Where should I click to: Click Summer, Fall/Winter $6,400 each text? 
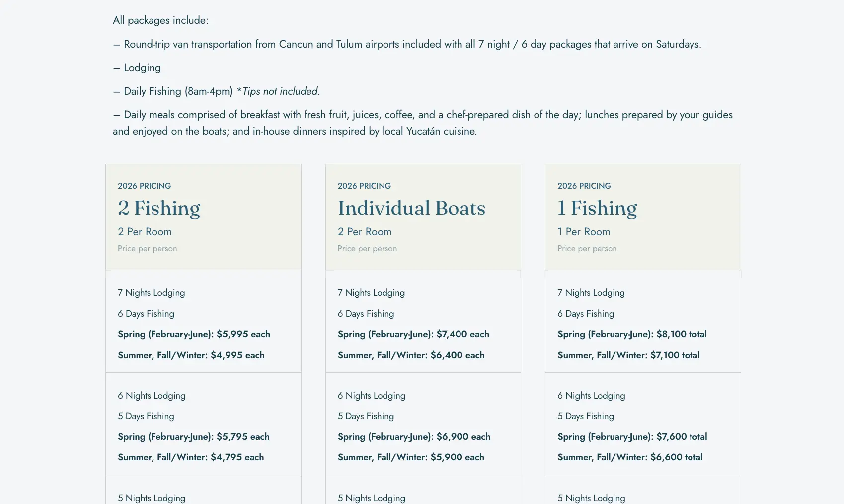pyautogui.click(x=411, y=355)
